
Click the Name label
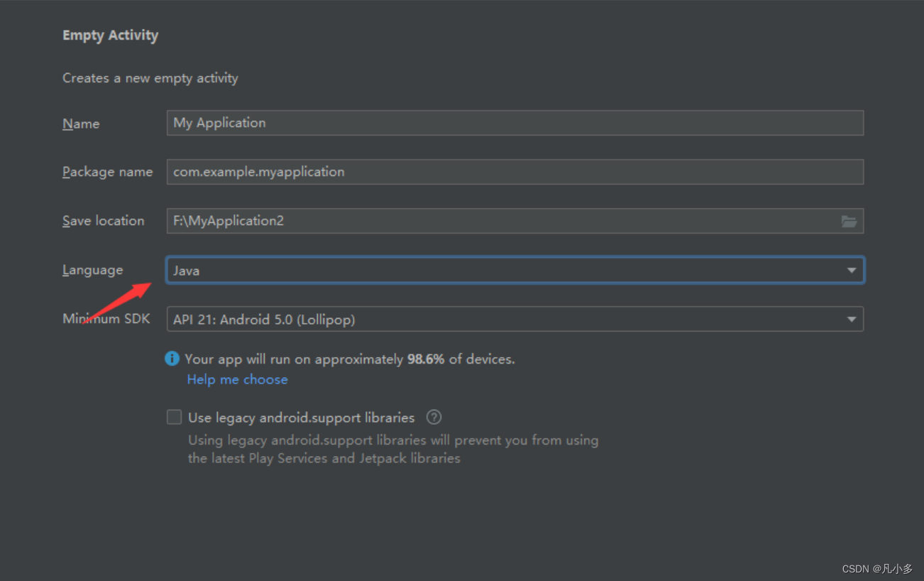point(81,124)
